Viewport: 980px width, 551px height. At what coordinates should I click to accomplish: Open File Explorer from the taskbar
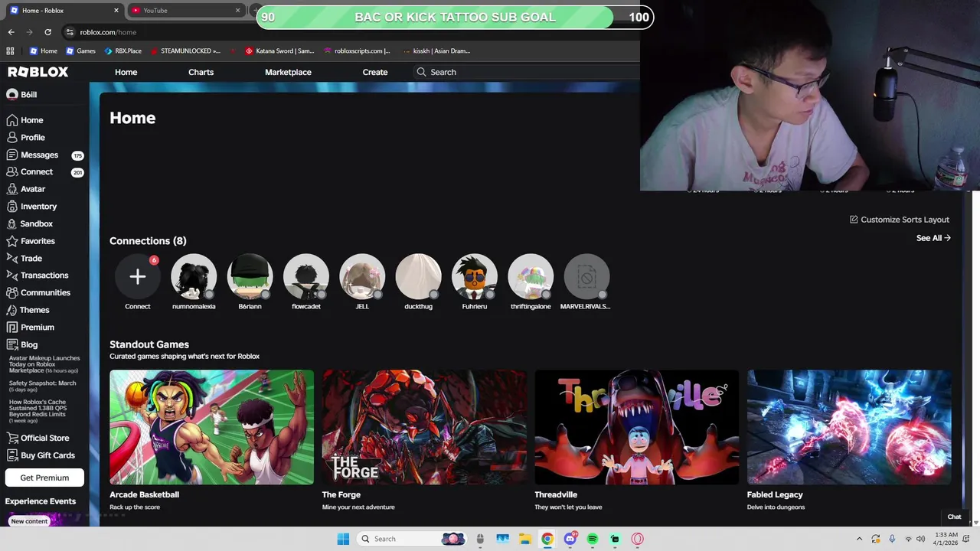tap(525, 539)
